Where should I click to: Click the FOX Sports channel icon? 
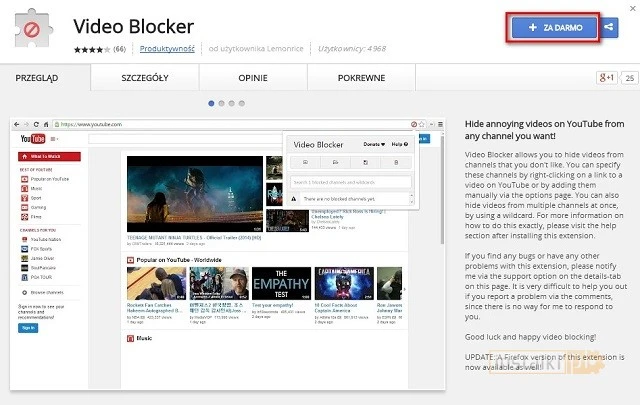[x=24, y=249]
